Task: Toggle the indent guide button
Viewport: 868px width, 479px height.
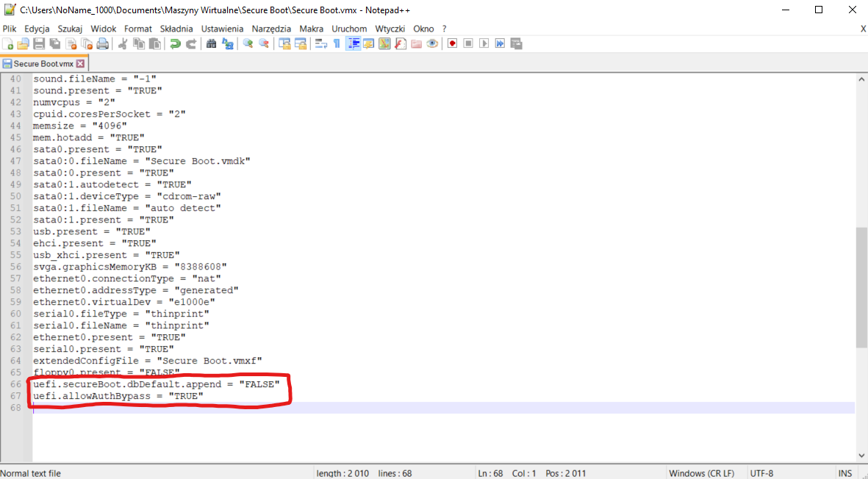Action: tap(354, 44)
